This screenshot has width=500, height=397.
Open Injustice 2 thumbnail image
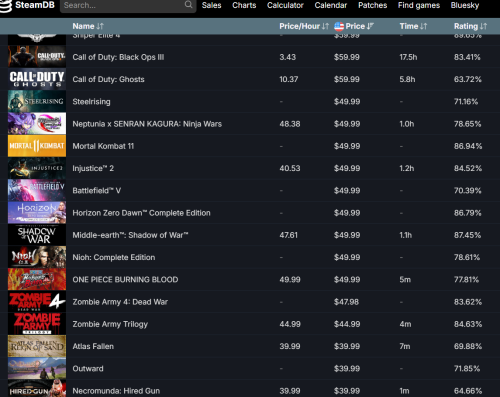click(37, 168)
